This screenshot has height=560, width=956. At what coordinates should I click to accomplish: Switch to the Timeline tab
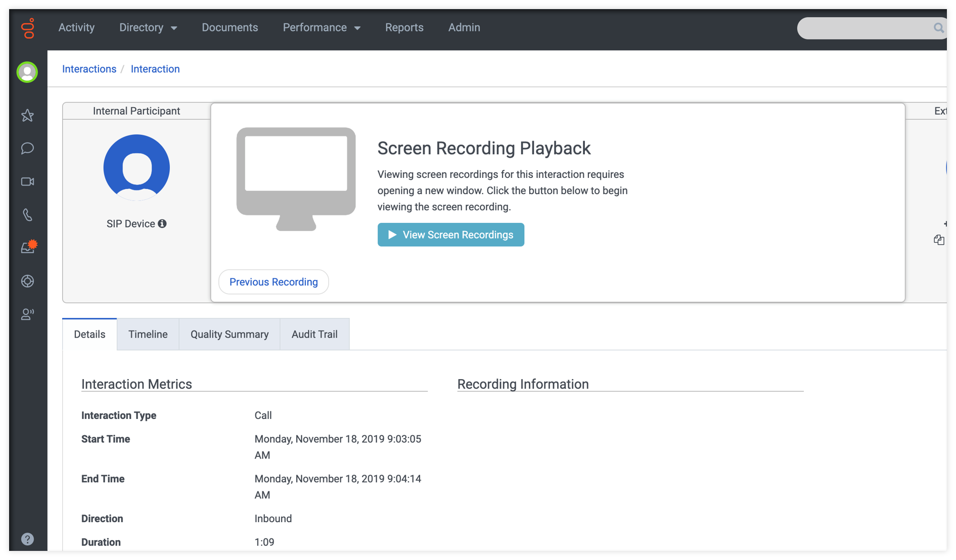[148, 334]
